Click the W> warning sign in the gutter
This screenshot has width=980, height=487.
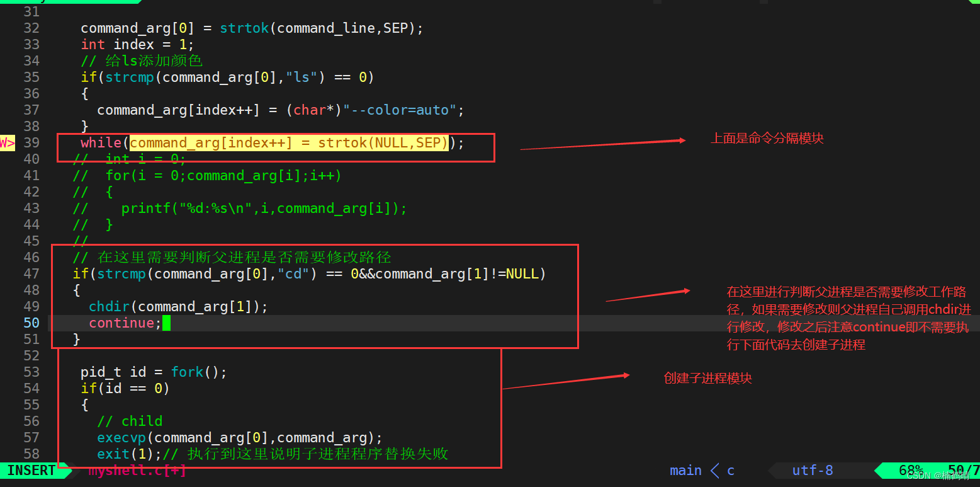click(8, 143)
